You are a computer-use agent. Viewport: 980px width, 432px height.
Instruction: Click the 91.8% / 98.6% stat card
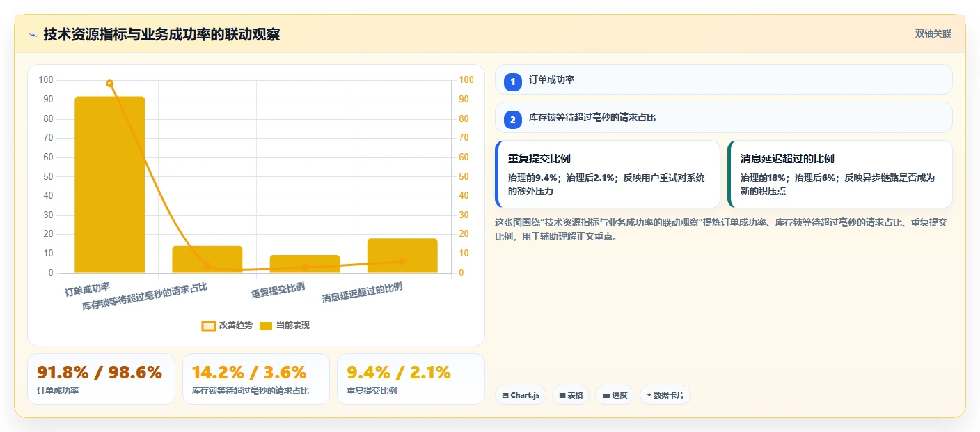click(x=101, y=379)
